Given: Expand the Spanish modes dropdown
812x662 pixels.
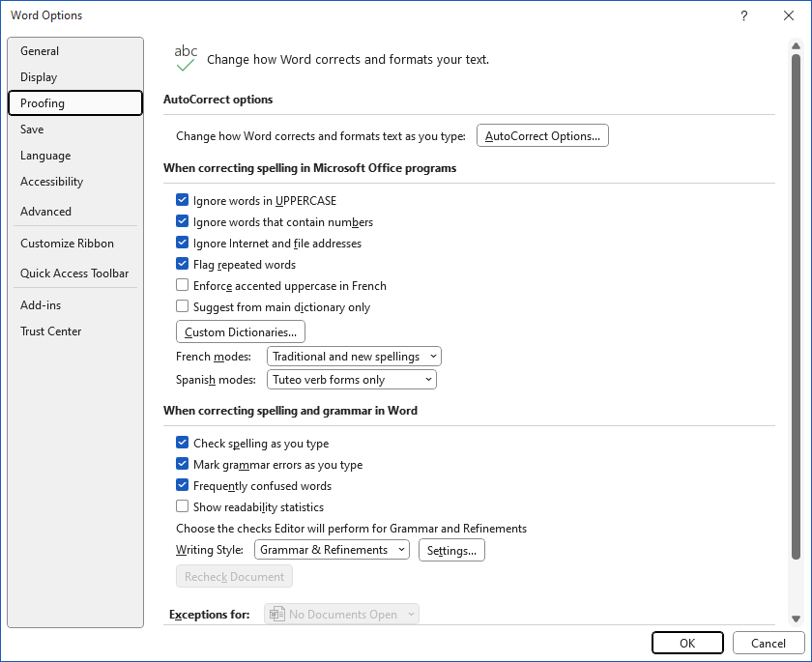Looking at the screenshot, I should click(351, 380).
